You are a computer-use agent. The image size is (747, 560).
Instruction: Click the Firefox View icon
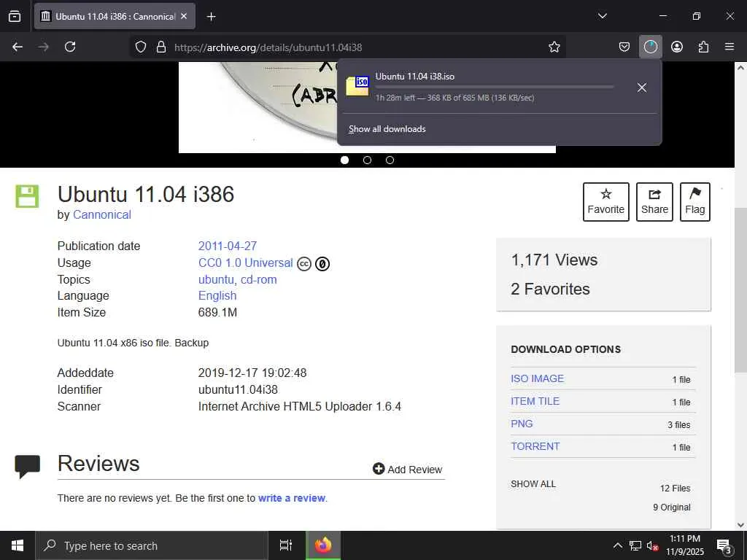coord(15,16)
